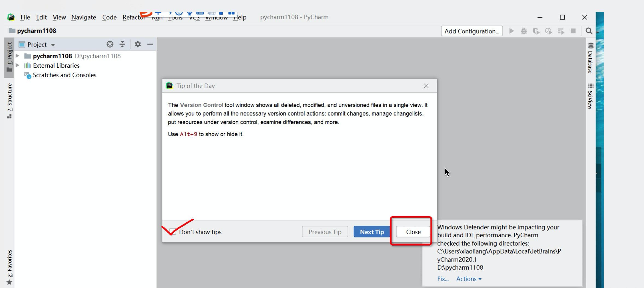Viewport: 644px width, 288px height.
Task: Click the SciView grid icon
Action: click(591, 86)
